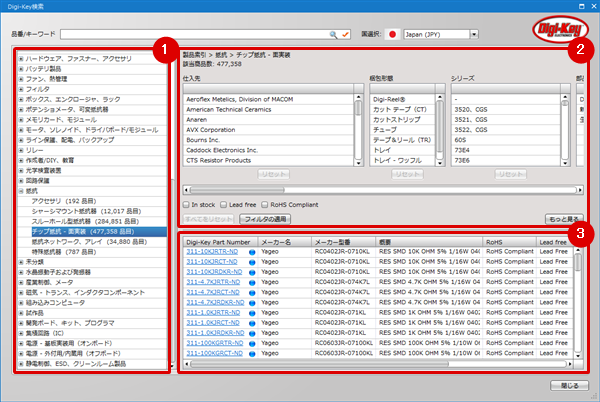Click the results table vertical scrollbar
Viewport: 600px width, 402px height.
578,303
